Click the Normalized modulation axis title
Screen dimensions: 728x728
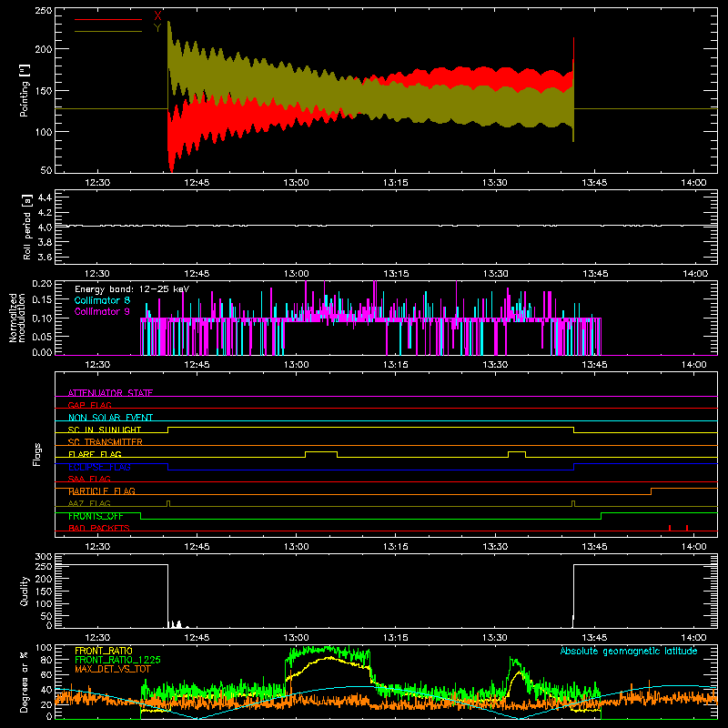coord(17,318)
